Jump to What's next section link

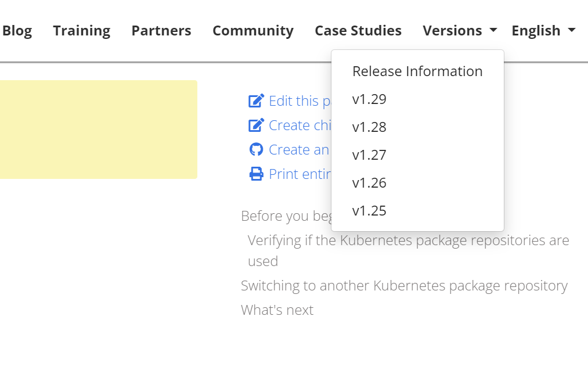(x=277, y=310)
